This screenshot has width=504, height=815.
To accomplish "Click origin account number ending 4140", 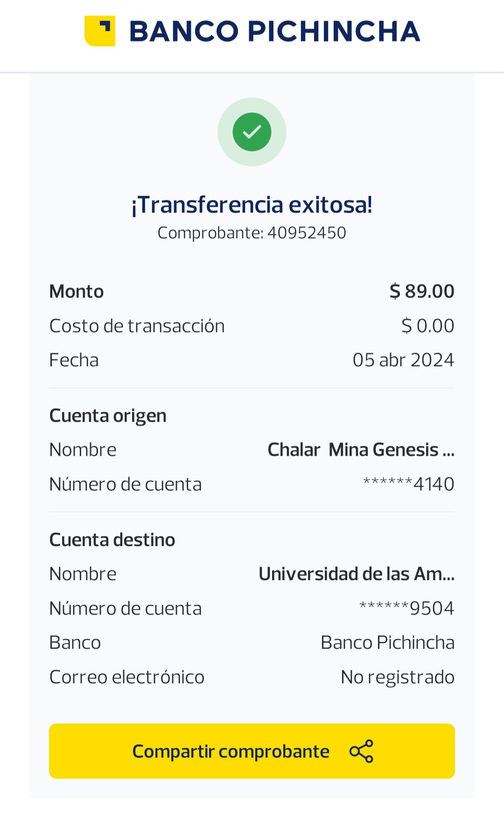I will 408,484.
